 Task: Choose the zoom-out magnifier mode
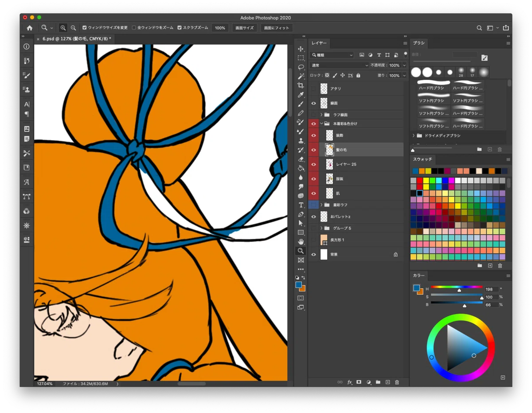tap(73, 28)
